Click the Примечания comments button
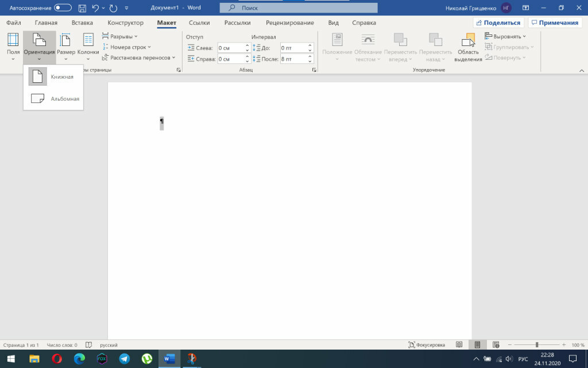 pyautogui.click(x=554, y=23)
